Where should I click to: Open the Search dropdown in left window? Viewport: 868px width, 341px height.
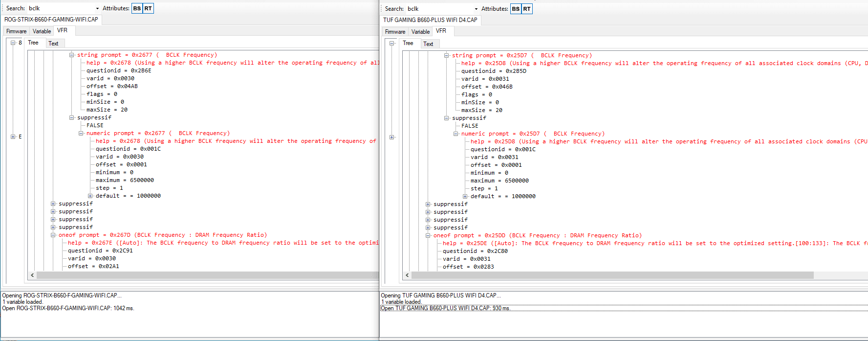pos(97,8)
